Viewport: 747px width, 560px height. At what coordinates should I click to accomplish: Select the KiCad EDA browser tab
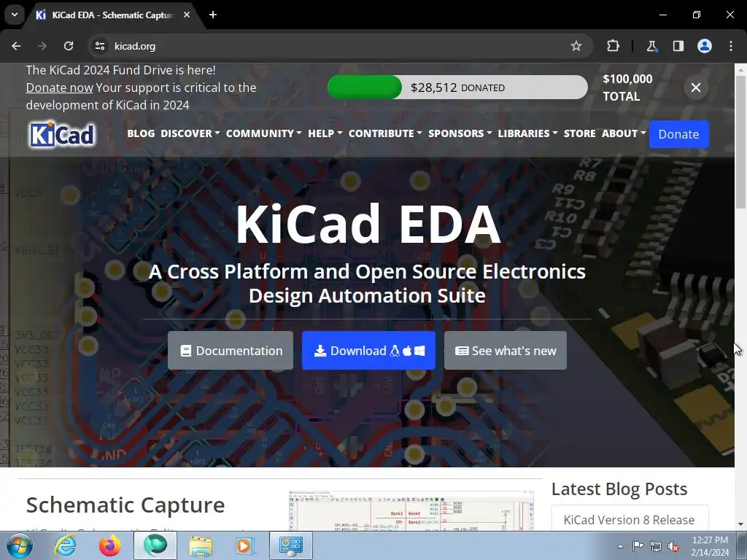click(x=113, y=15)
